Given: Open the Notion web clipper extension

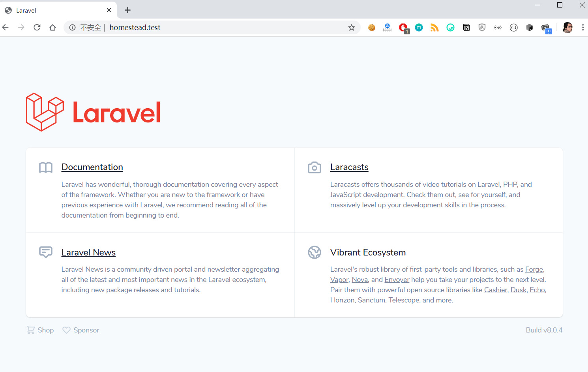Looking at the screenshot, I should coord(466,27).
